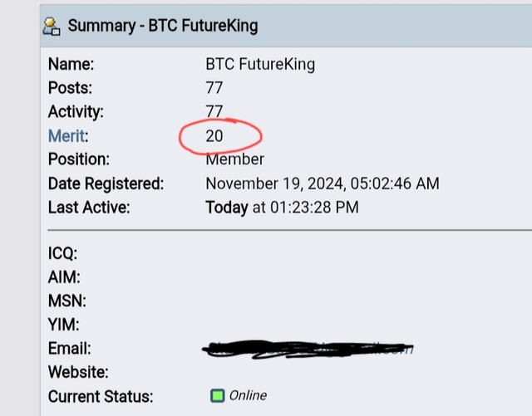
Task: Click the profile summary user icon
Action: coord(52,27)
